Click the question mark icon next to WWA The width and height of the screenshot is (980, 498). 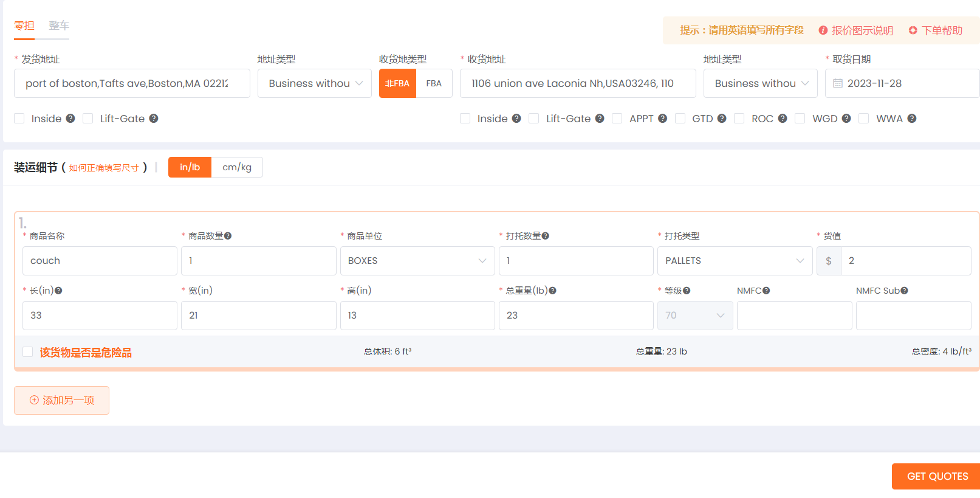(x=911, y=119)
